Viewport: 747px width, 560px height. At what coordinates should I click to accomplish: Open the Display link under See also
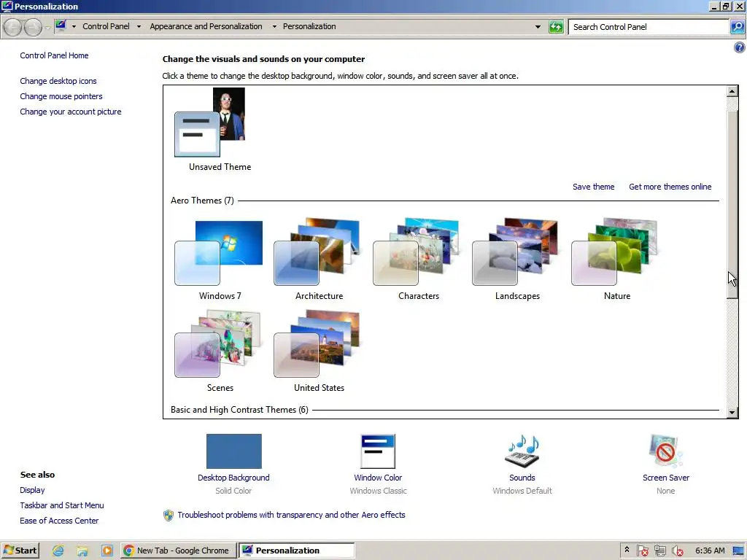coord(32,490)
